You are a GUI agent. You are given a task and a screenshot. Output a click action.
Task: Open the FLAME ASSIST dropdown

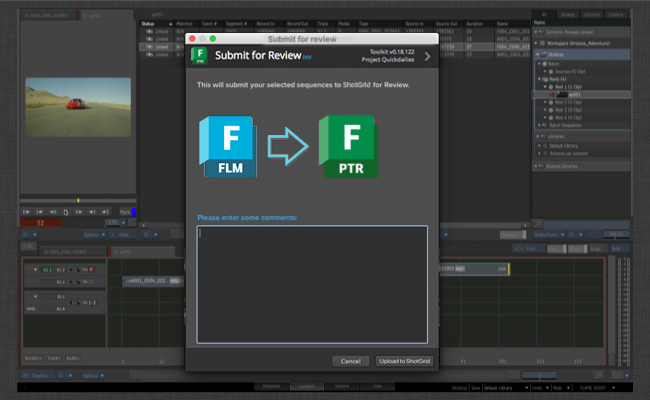[597, 388]
